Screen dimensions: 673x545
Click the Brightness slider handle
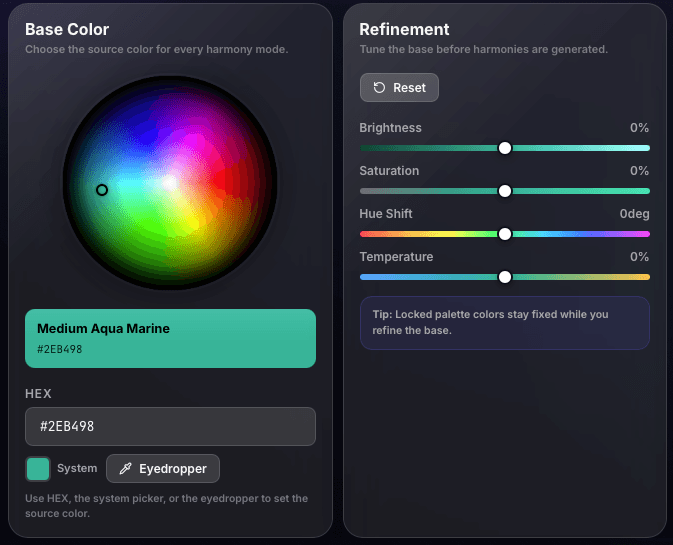click(x=505, y=148)
